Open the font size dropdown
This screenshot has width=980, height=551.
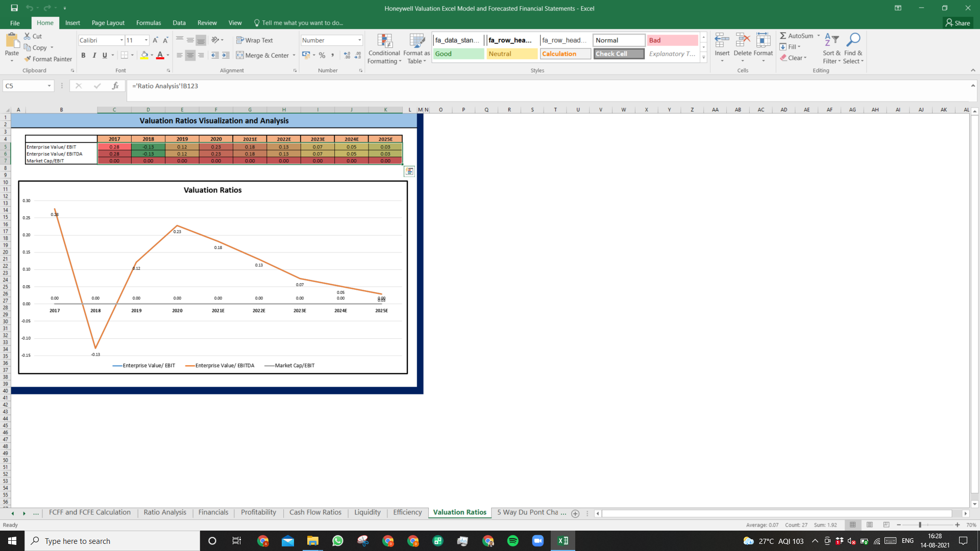point(146,40)
